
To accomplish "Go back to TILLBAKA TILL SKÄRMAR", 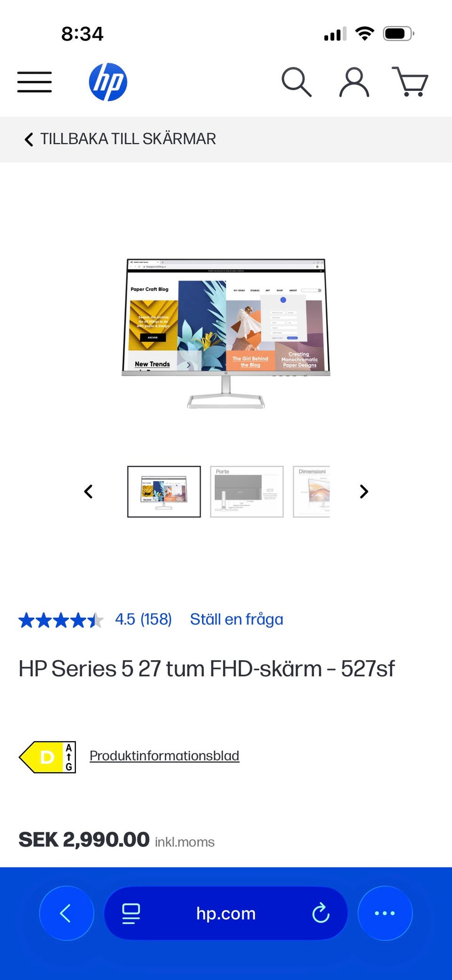I will coord(120,139).
